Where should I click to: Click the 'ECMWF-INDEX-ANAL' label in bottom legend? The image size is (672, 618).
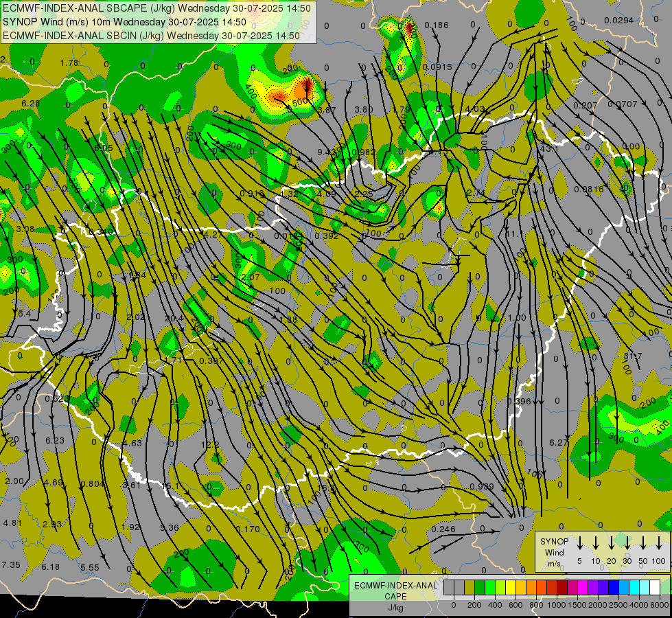(395, 586)
